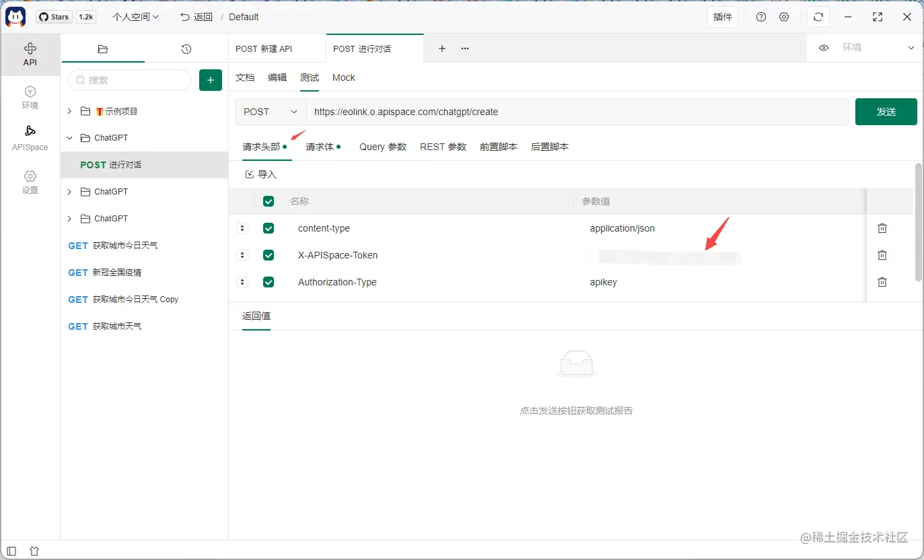Screen dimensions: 924x560
Task: Select the 返回值 tab
Action: [x=256, y=316]
